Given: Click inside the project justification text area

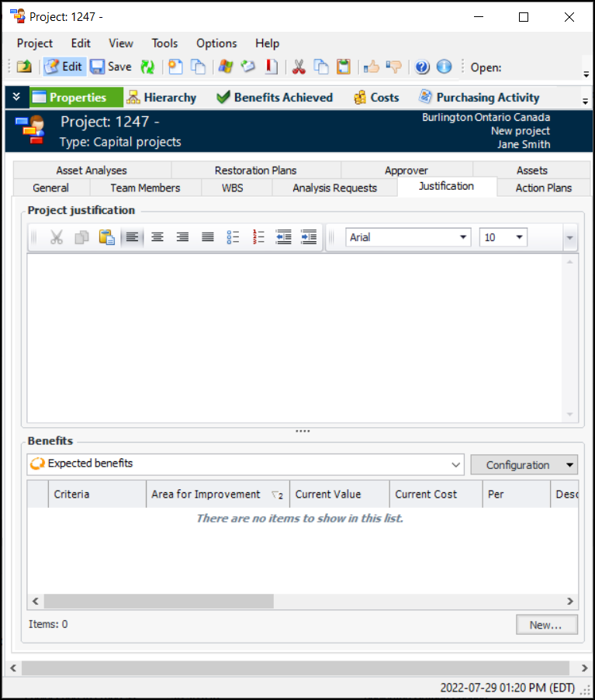Looking at the screenshot, I should tap(295, 338).
